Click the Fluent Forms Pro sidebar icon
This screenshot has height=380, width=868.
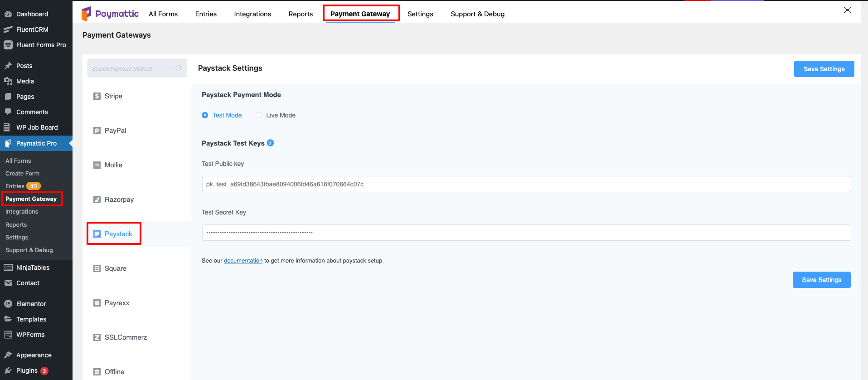[x=8, y=45]
